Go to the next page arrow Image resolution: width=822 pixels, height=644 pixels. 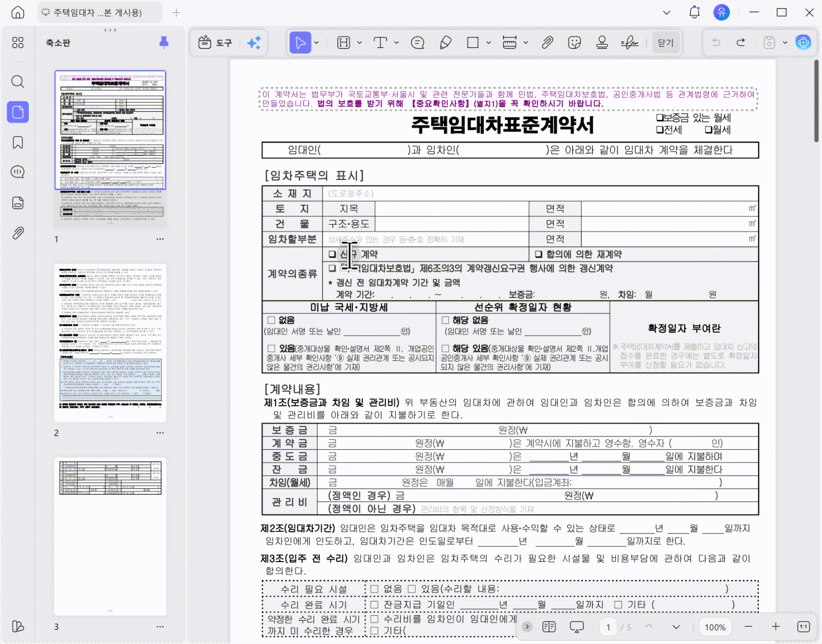[x=676, y=627]
